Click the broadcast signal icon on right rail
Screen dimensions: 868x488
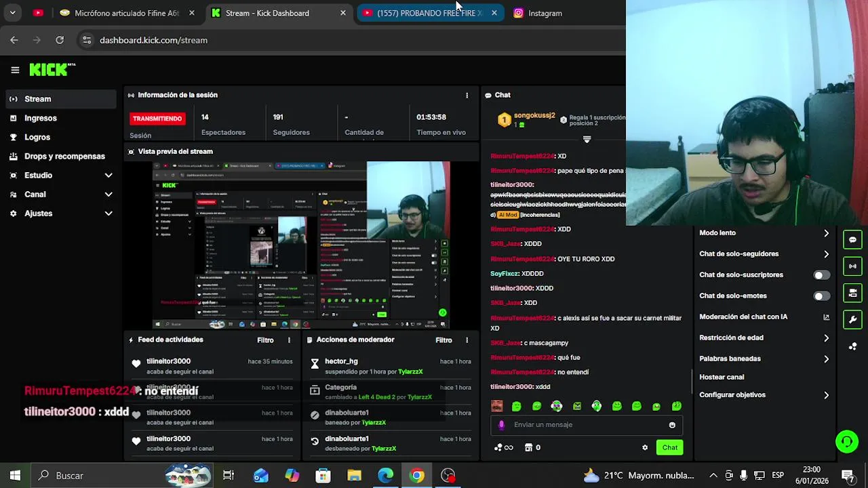tap(852, 266)
